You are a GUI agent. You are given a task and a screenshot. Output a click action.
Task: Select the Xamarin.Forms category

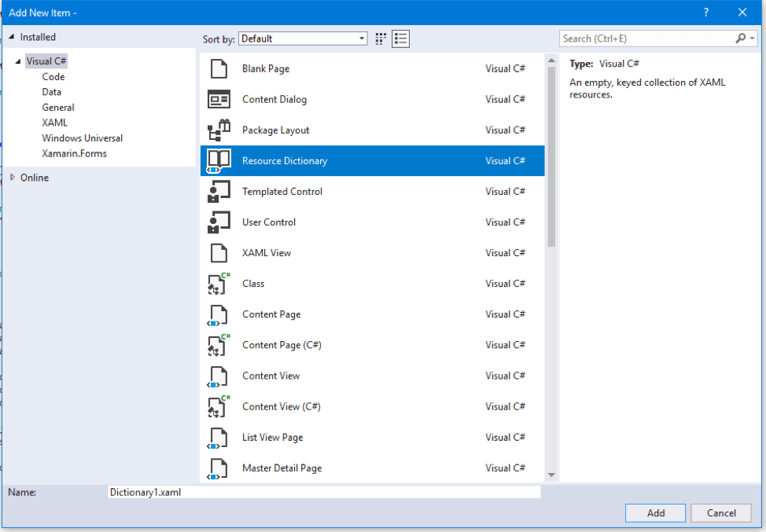tap(76, 152)
